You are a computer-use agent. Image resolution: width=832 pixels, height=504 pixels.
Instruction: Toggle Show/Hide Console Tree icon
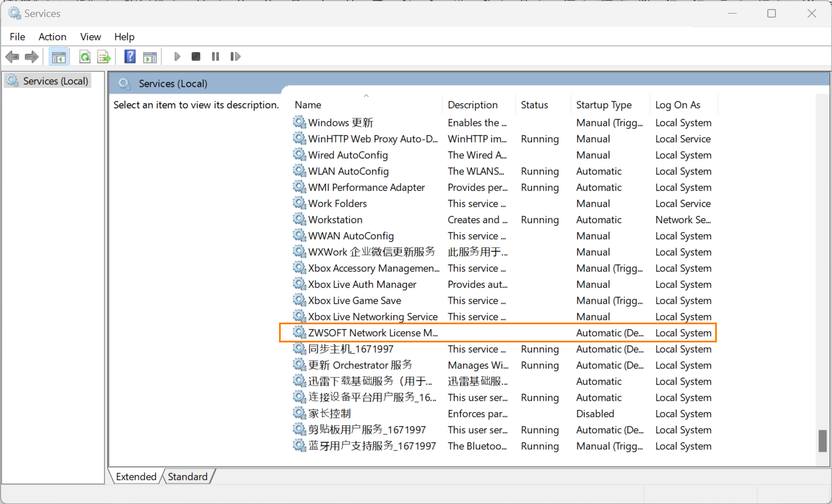click(58, 57)
